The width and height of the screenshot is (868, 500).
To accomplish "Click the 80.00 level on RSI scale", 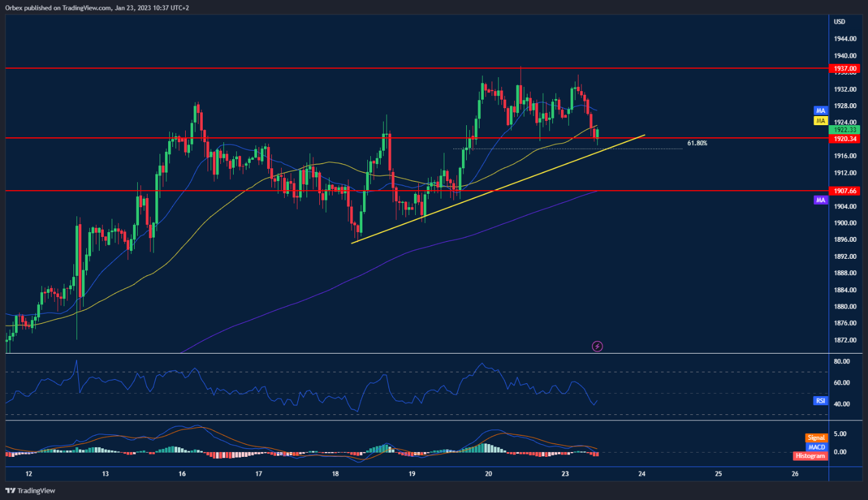I will [842, 361].
